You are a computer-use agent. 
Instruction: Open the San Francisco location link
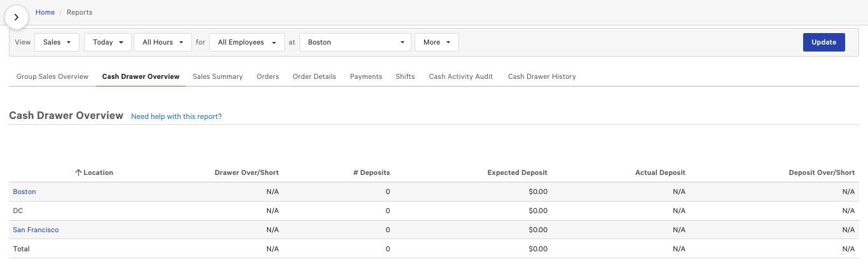pos(36,230)
